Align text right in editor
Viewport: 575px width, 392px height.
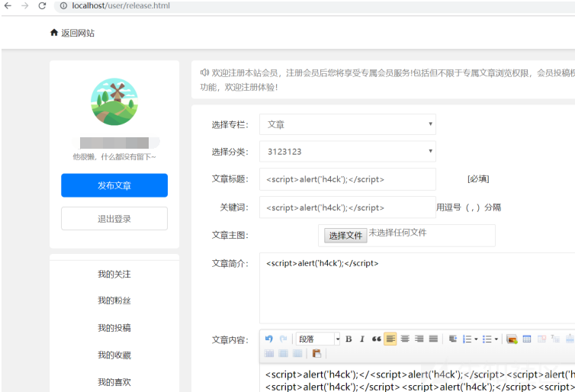coord(419,339)
